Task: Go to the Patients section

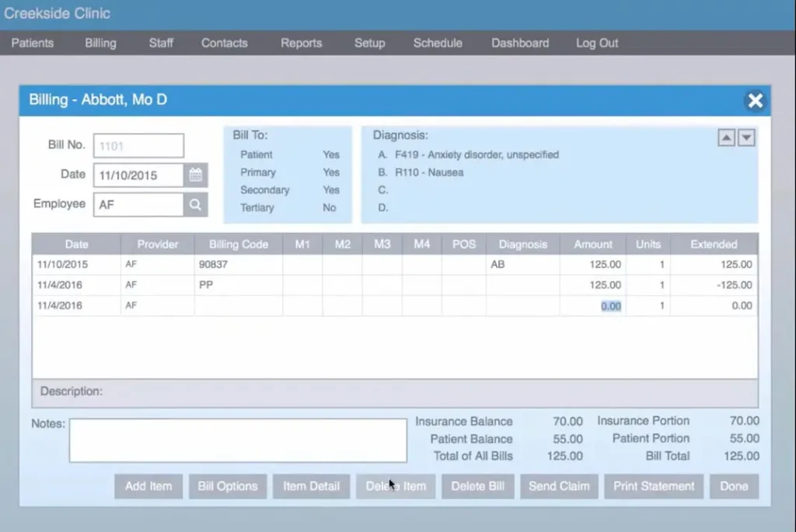Action: (x=33, y=43)
